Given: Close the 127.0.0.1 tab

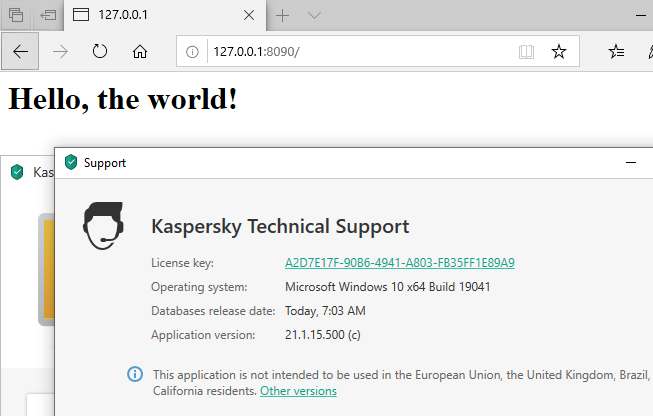Looking at the screenshot, I should [250, 15].
